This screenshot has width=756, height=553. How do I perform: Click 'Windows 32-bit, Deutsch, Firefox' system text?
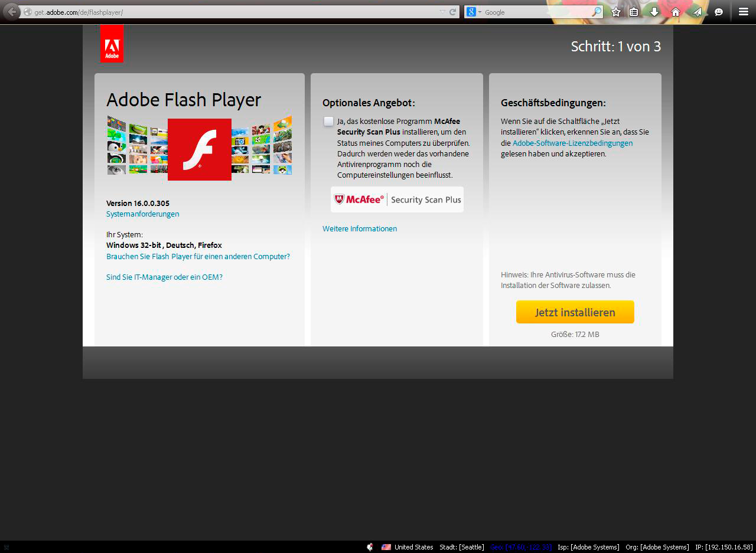[164, 245]
